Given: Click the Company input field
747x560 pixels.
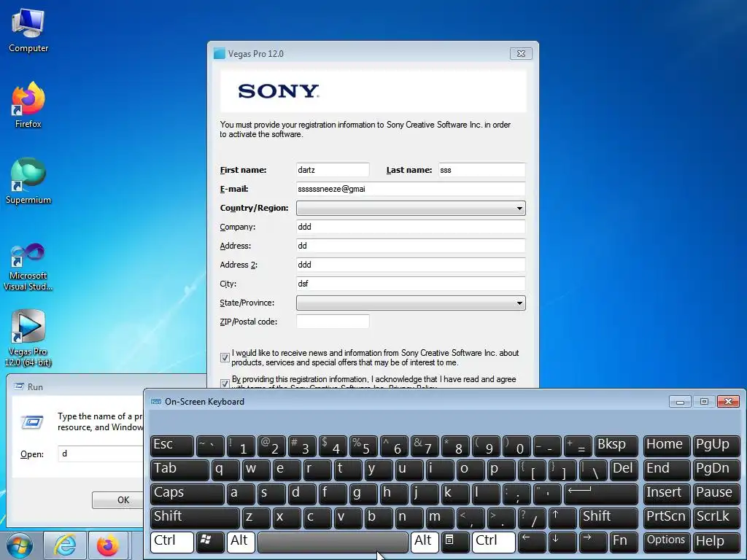Looking at the screenshot, I should [411, 227].
